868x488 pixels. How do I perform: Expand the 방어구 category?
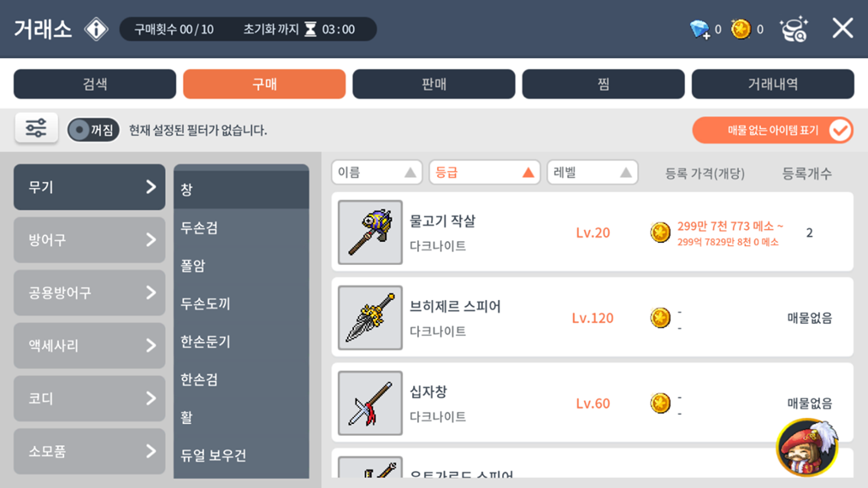(90, 239)
